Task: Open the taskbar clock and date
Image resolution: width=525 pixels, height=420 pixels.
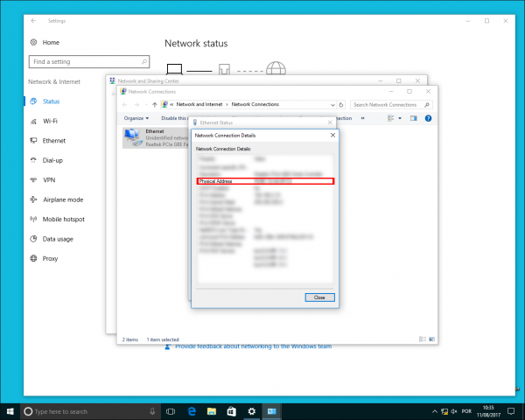Action: coord(488,411)
